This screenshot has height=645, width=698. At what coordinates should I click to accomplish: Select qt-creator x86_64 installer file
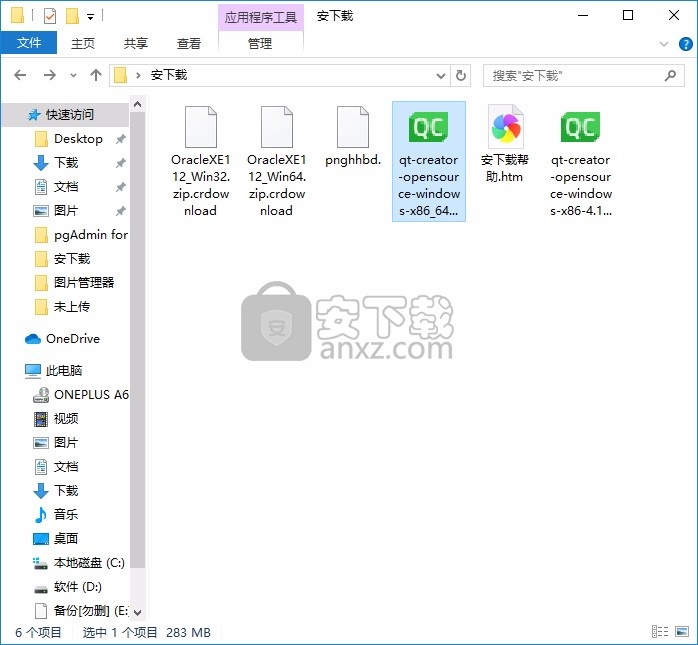[429, 161]
